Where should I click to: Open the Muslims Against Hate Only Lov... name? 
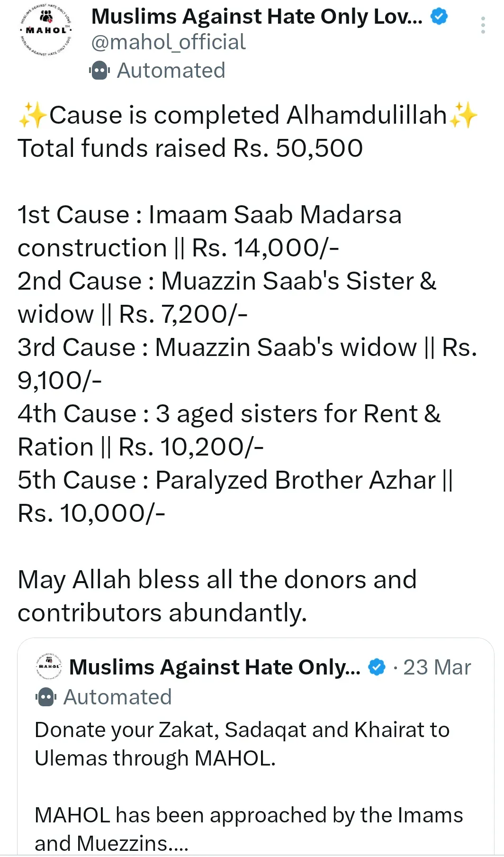257,17
